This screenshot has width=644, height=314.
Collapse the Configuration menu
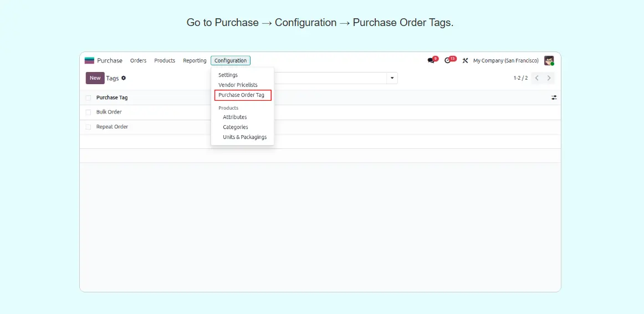pos(231,60)
